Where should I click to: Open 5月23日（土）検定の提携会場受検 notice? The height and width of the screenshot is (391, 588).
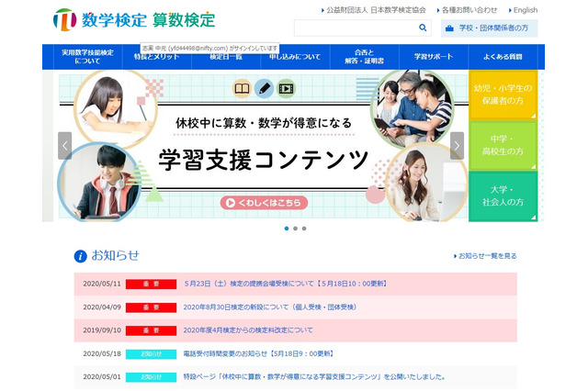(x=286, y=284)
